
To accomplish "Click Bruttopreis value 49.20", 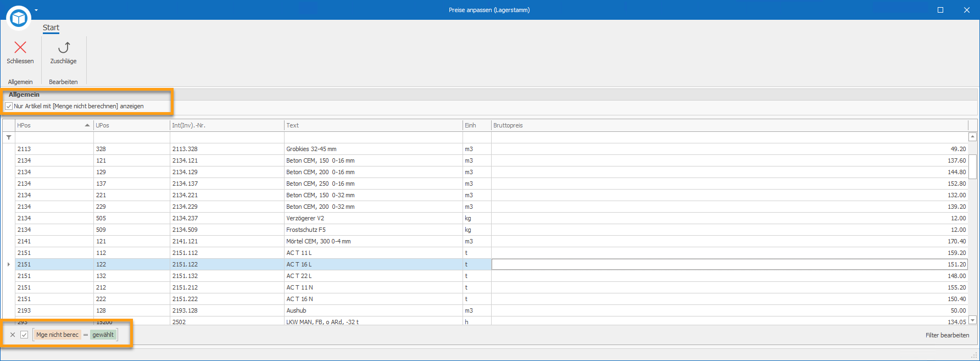I will coord(958,149).
